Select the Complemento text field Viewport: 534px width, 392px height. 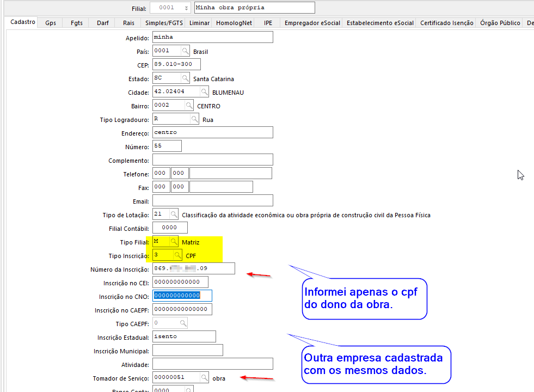212,160
